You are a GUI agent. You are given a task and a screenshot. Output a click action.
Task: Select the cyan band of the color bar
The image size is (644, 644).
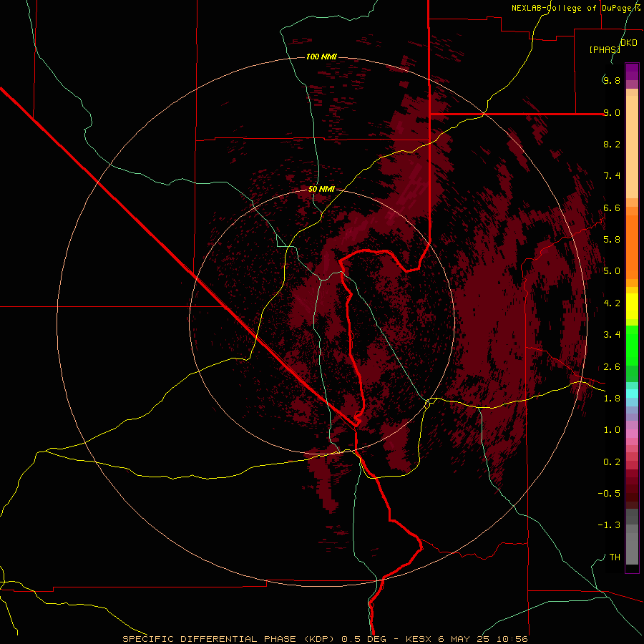(632, 394)
